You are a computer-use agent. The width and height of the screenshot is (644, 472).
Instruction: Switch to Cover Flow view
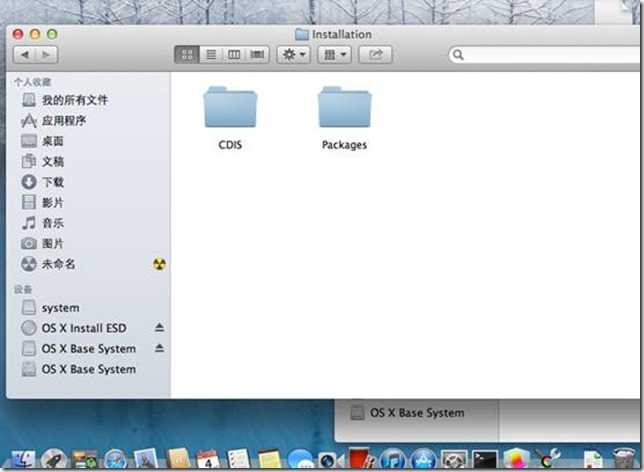point(257,55)
